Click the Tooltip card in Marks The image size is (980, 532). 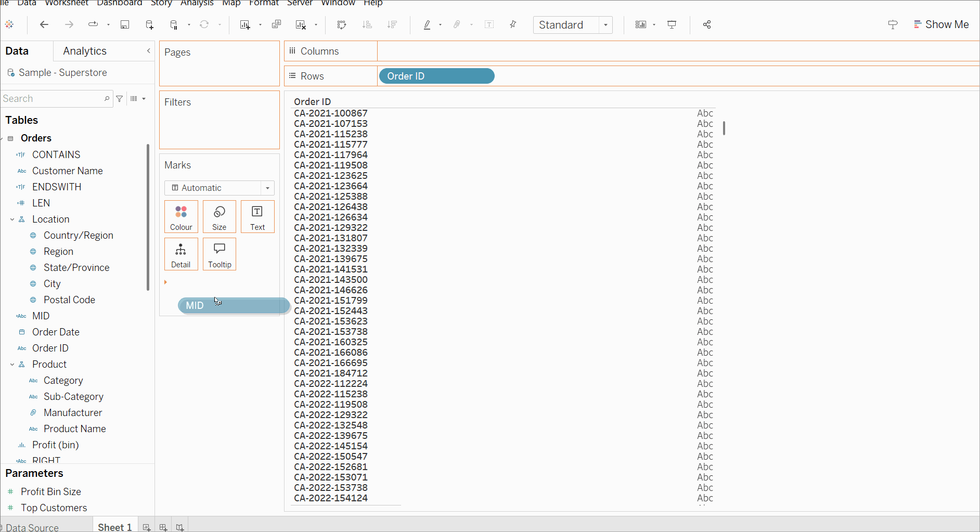coord(220,254)
